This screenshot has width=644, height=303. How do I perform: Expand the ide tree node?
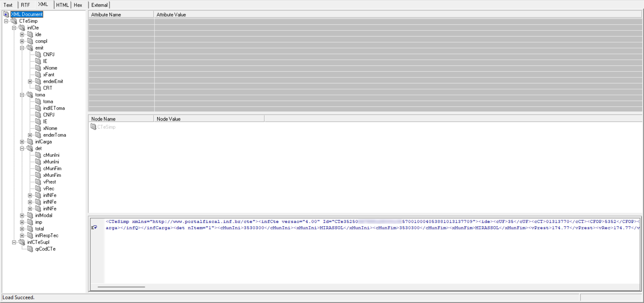point(22,35)
